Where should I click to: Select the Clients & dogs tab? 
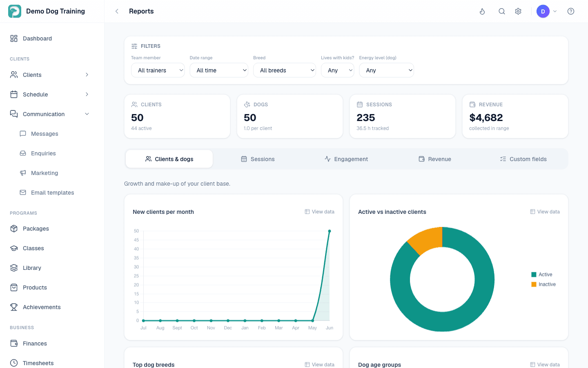pos(169,159)
